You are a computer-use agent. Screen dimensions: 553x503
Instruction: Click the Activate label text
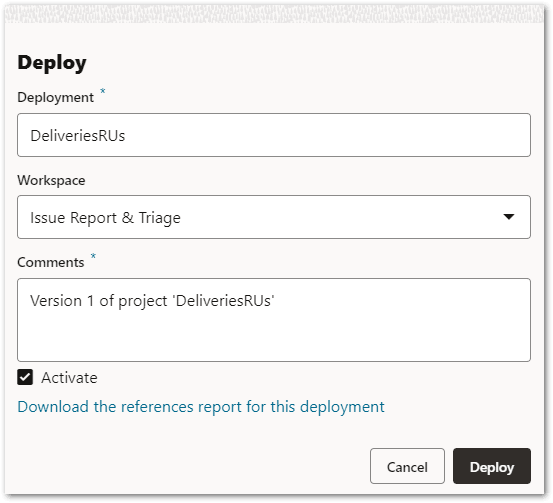click(69, 378)
